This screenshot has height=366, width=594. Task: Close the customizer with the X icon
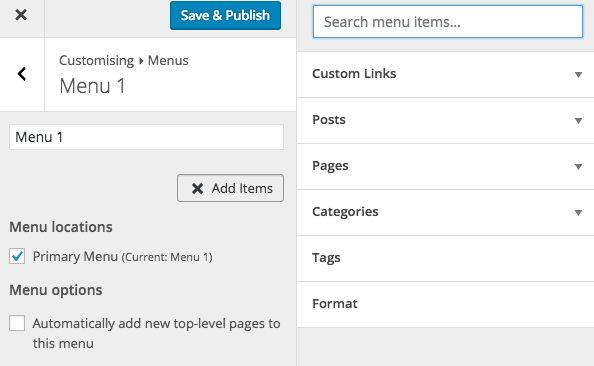click(x=21, y=15)
